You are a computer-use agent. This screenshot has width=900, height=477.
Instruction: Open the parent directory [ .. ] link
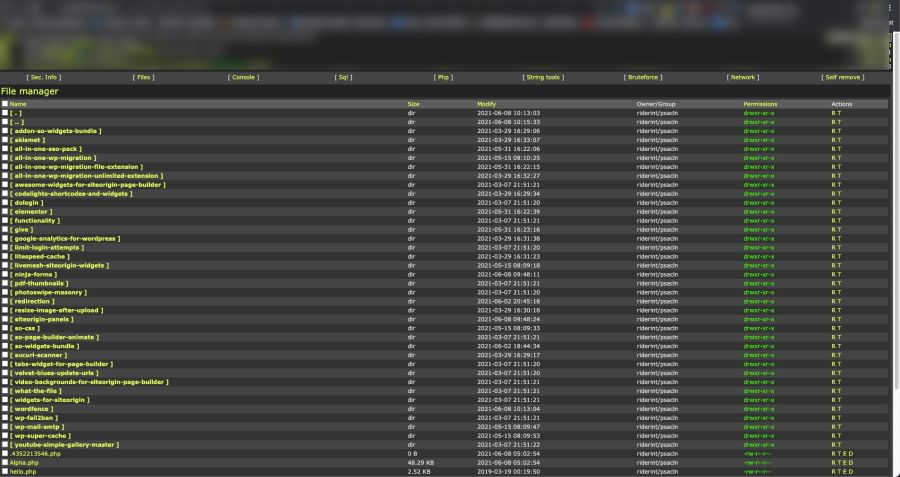tap(18, 122)
